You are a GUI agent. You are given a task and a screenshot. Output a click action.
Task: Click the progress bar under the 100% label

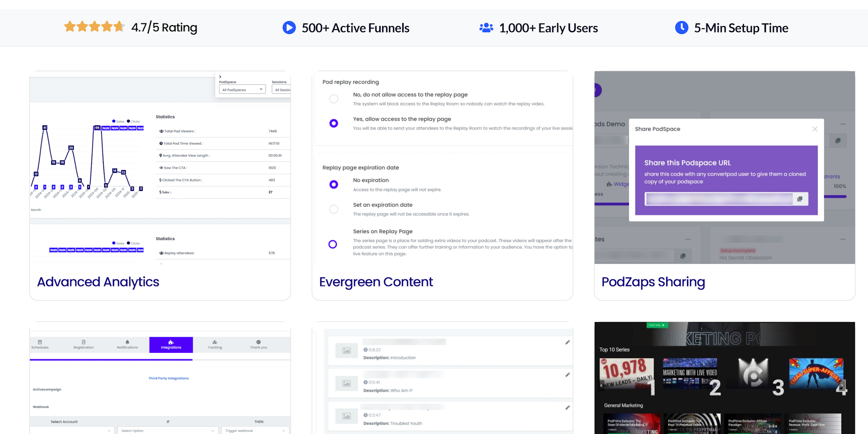835,197
